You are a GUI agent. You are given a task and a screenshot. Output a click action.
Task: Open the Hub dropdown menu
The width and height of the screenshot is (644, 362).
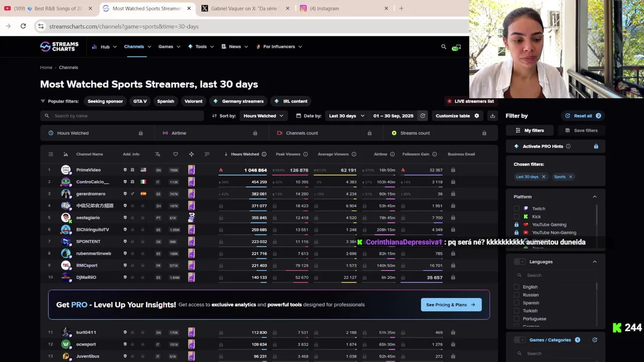[104, 47]
